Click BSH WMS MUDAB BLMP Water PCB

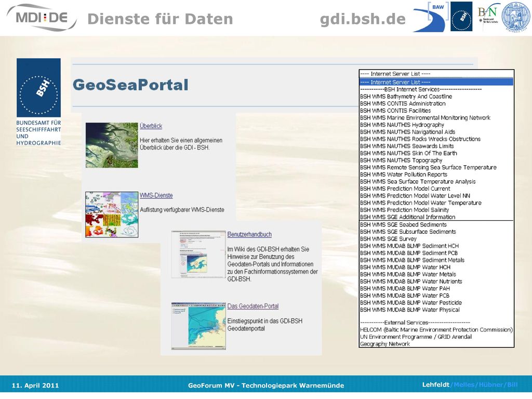pyautogui.click(x=436, y=296)
